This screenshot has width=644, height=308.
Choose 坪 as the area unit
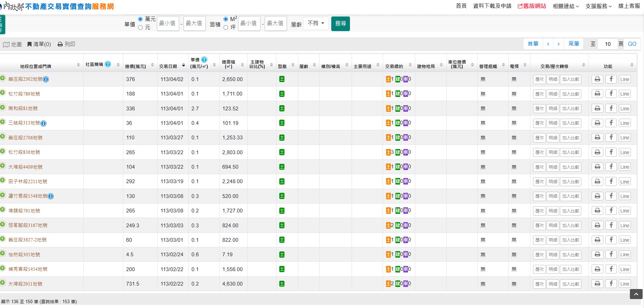click(226, 28)
